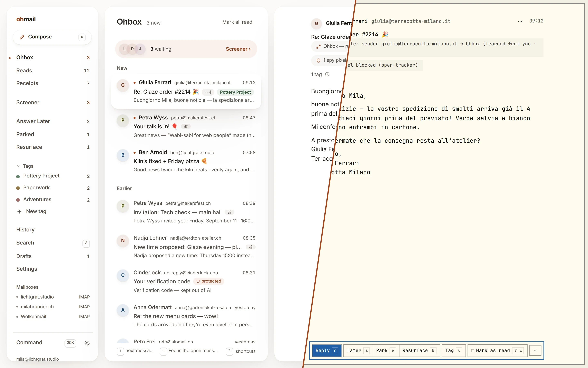Click the reddish Adventures tag dot
Image resolution: width=588 pixels, height=368 pixels.
(x=18, y=200)
